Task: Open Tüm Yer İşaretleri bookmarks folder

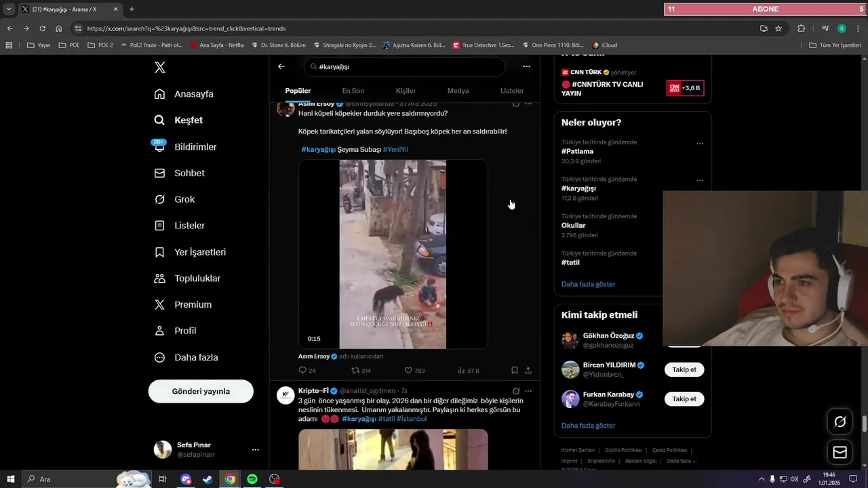Action: pos(835,45)
